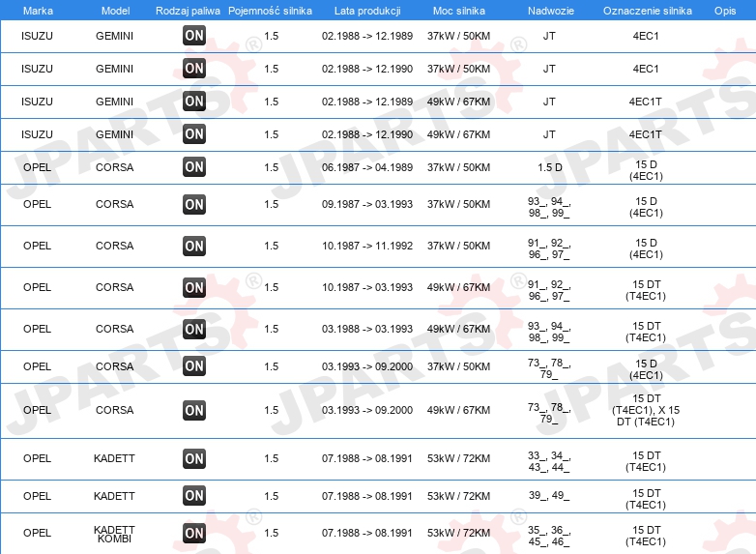Click JT body cell in Gemini 12.1990 49kW row
Screen dimensions: 756x554
(x=549, y=134)
